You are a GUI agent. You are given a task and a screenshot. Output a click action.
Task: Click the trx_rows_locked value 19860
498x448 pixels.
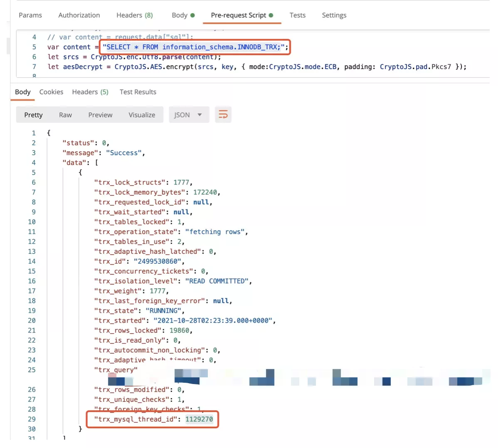click(179, 330)
